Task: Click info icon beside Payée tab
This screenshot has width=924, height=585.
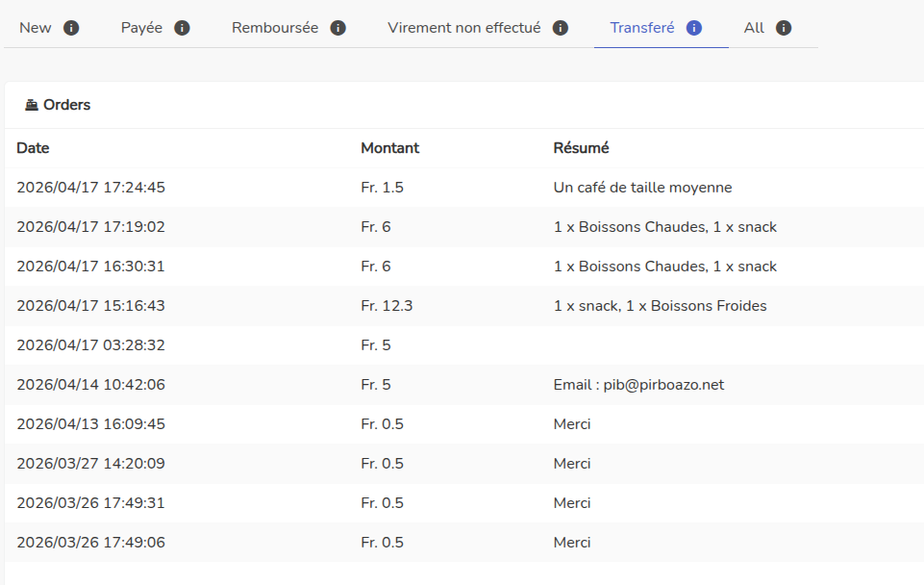Action: pyautogui.click(x=183, y=28)
